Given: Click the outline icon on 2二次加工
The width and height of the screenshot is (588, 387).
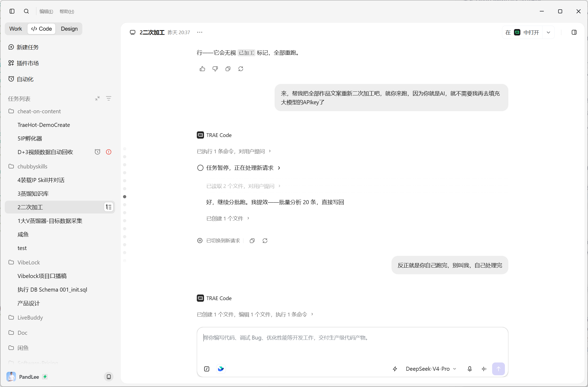Looking at the screenshot, I should (x=109, y=207).
